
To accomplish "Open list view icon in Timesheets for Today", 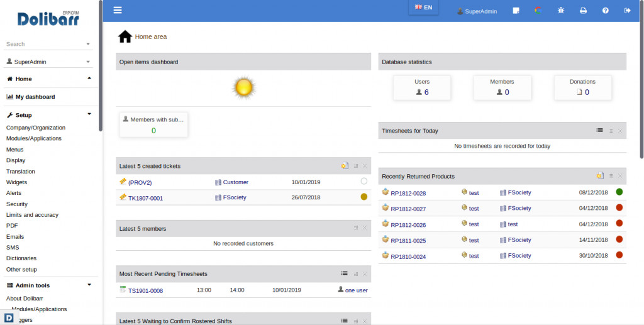I will coord(600,131).
